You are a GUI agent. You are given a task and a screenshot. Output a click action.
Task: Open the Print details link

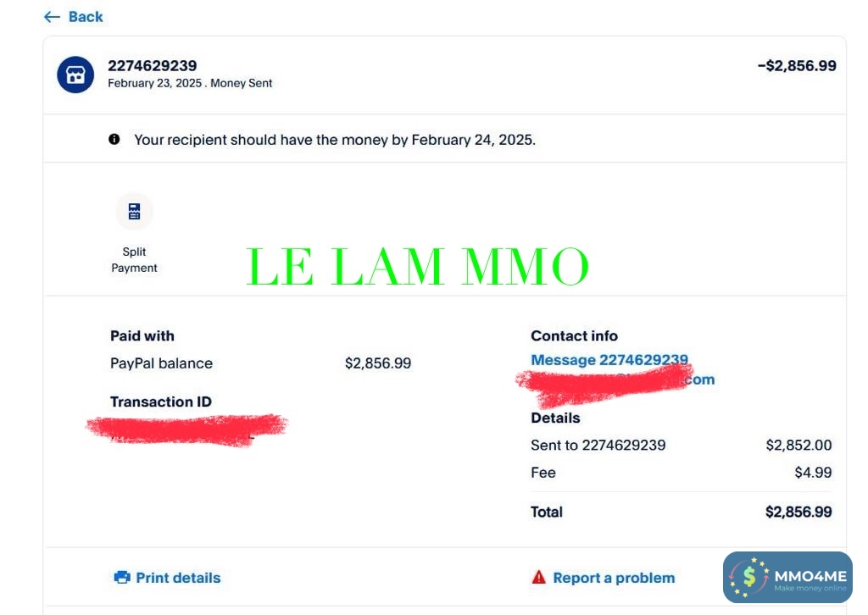[x=178, y=578]
